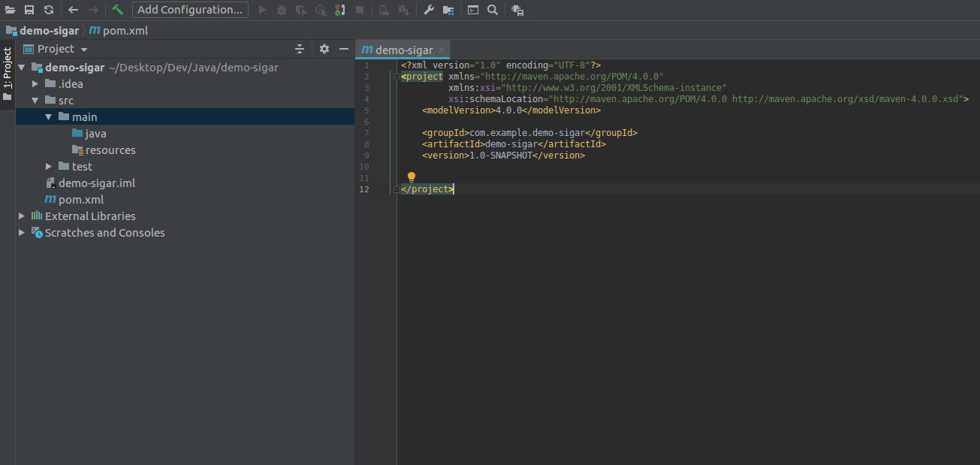
Task: Click the Add Configuration... button
Action: [190, 10]
